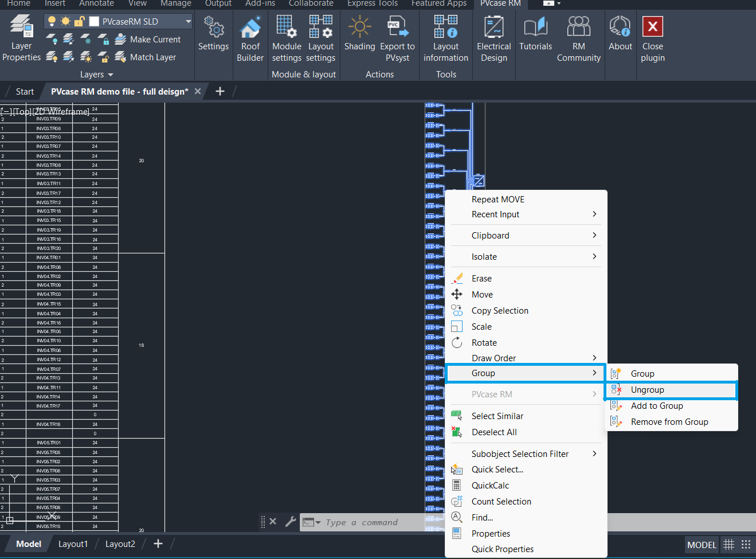Open Electrical Design tool

(x=493, y=38)
